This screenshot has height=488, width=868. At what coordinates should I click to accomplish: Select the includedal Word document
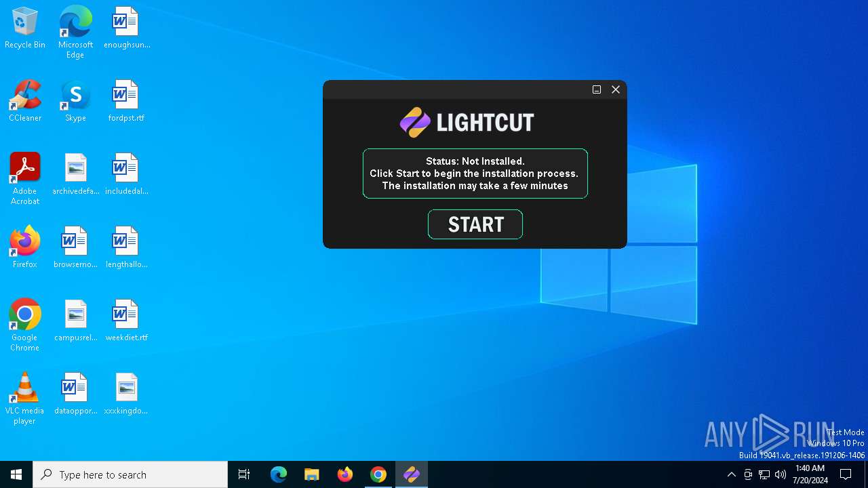pos(126,175)
